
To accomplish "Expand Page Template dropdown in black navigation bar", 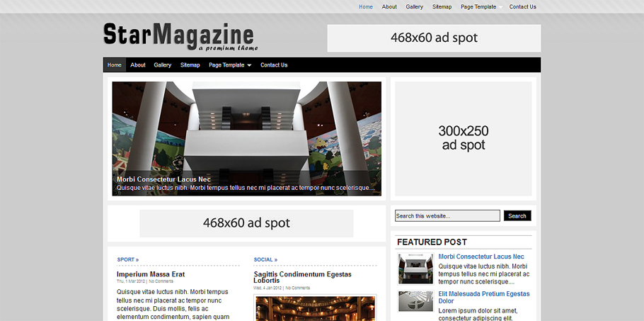I will (x=230, y=65).
